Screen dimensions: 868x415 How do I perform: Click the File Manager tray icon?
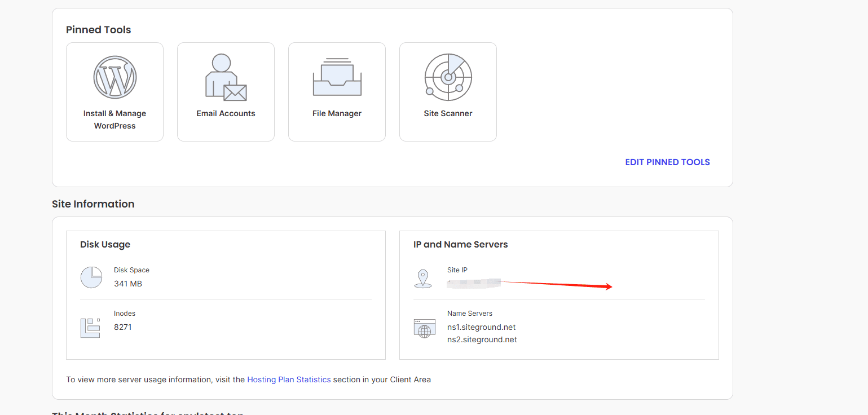tap(337, 77)
